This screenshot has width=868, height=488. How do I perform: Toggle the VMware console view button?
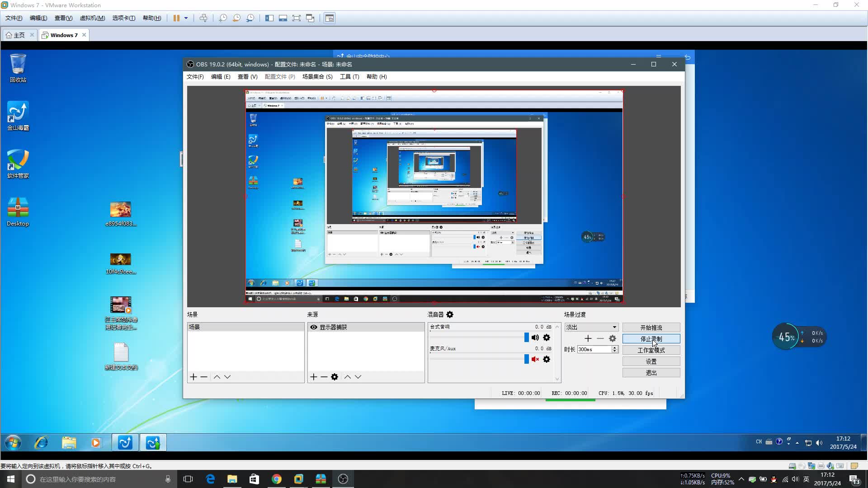pos(330,18)
